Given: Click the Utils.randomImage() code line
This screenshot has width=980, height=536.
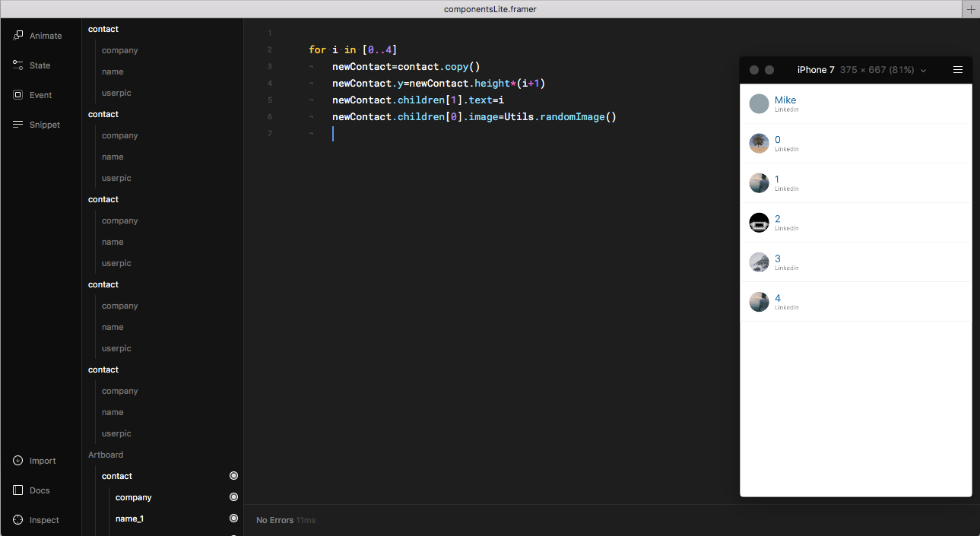Looking at the screenshot, I should click(x=474, y=117).
